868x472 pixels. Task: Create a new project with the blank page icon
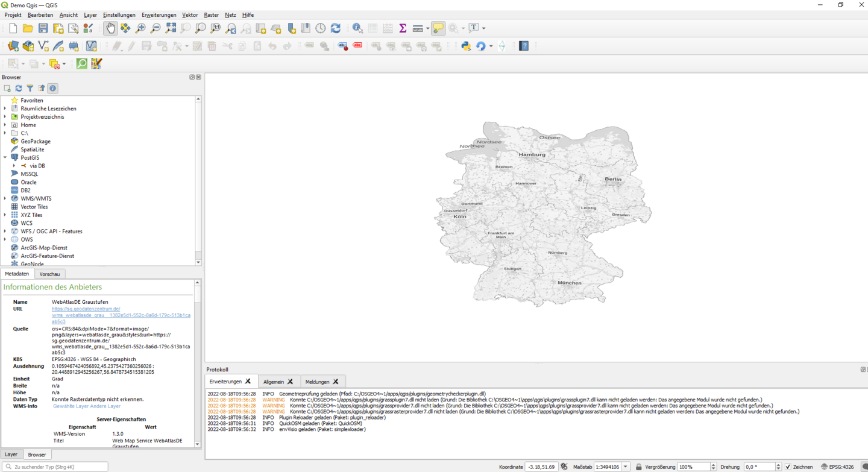[x=13, y=28]
